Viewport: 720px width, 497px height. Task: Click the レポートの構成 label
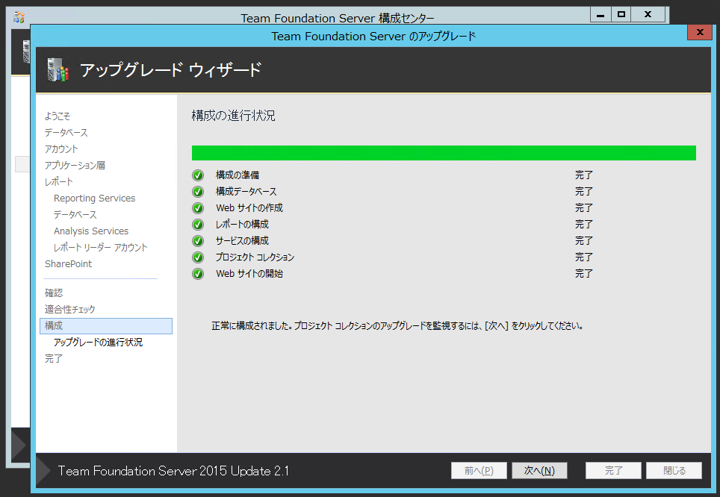pos(242,225)
